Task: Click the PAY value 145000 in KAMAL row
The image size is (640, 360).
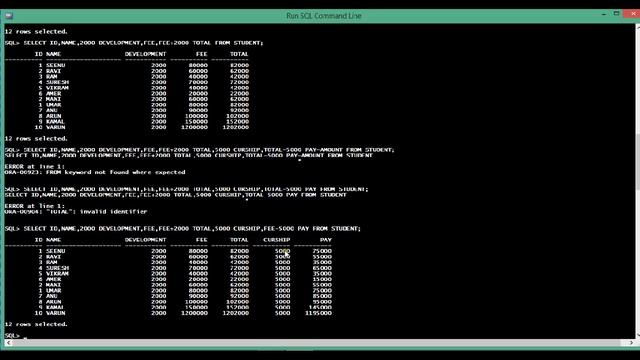Action: [320, 307]
